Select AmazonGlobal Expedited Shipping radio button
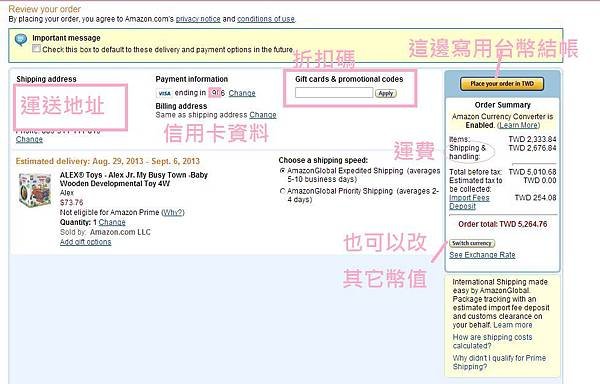The image size is (600, 384). coord(283,171)
